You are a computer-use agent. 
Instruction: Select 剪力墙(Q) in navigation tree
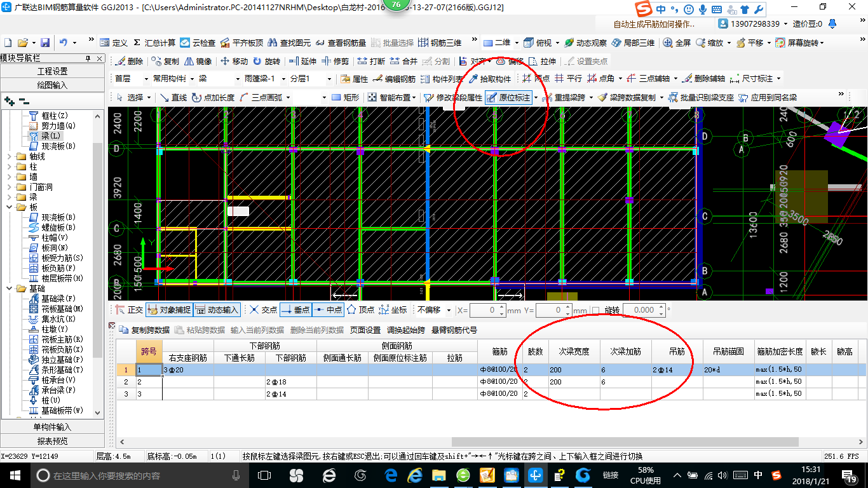click(52, 126)
